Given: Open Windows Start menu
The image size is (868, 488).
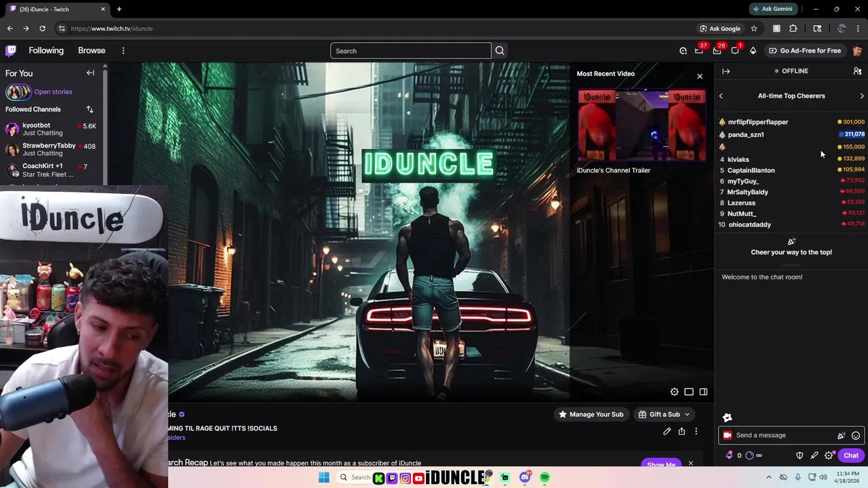Looking at the screenshot, I should coord(324,478).
